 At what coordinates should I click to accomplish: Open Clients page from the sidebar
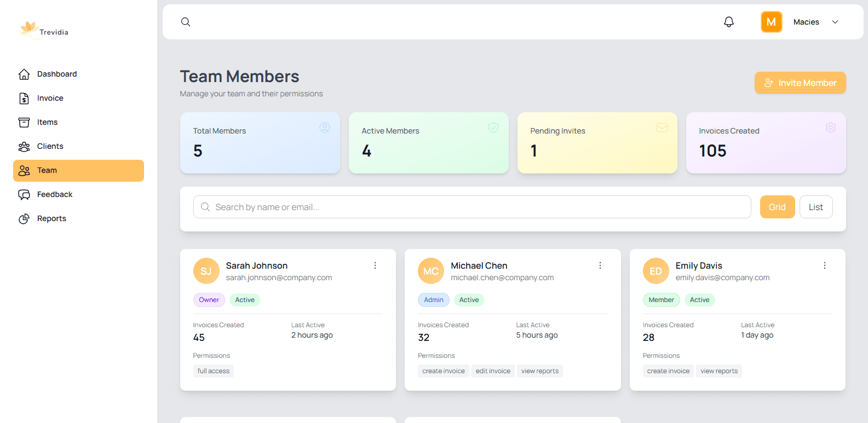[x=50, y=146]
